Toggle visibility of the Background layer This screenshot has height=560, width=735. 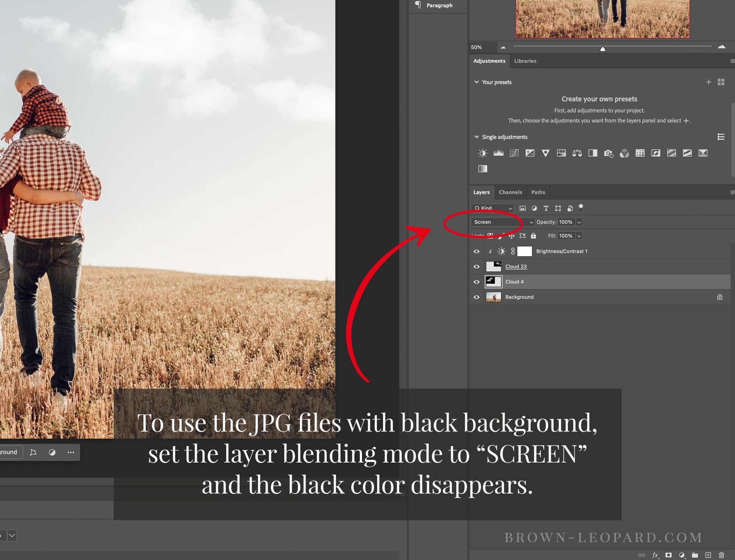pos(477,297)
